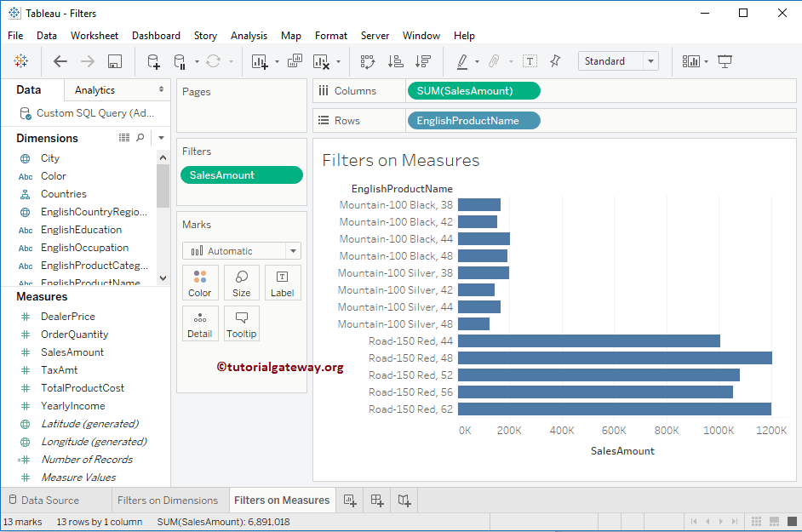Image resolution: width=802 pixels, height=532 pixels.
Task: Switch to Filters on Dimensions sheet tab
Action: point(168,501)
